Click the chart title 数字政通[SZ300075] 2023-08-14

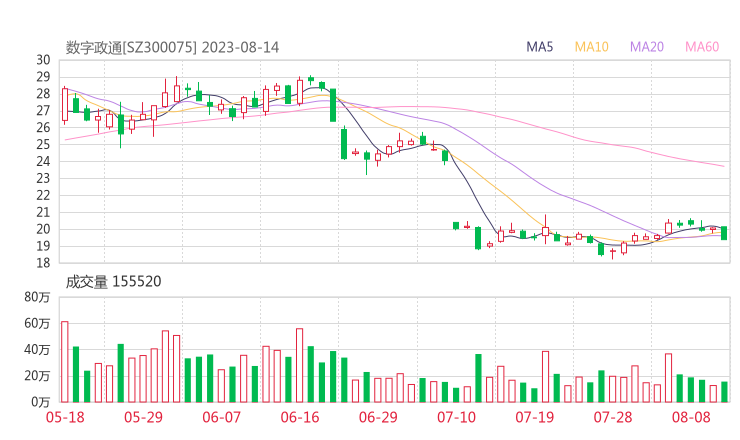[172, 48]
